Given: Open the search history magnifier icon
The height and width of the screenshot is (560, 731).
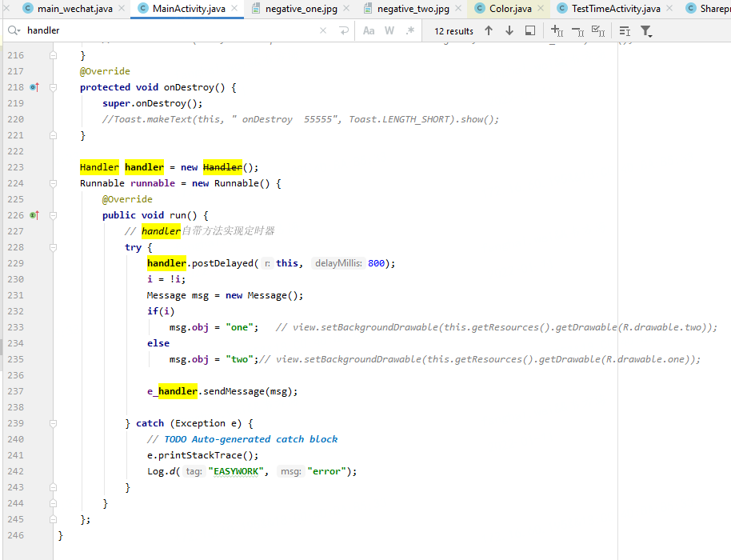Looking at the screenshot, I should pyautogui.click(x=14, y=30).
